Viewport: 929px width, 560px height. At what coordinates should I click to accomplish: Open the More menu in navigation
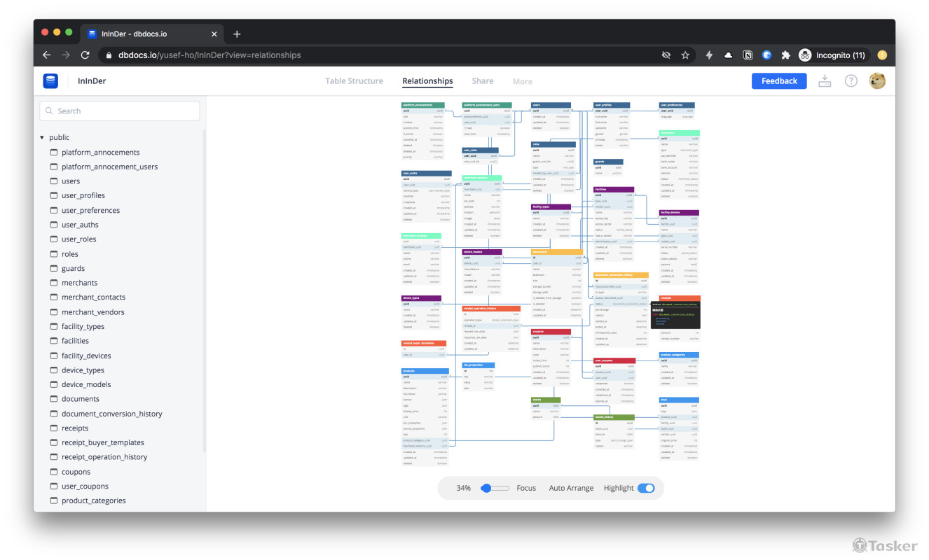[522, 81]
